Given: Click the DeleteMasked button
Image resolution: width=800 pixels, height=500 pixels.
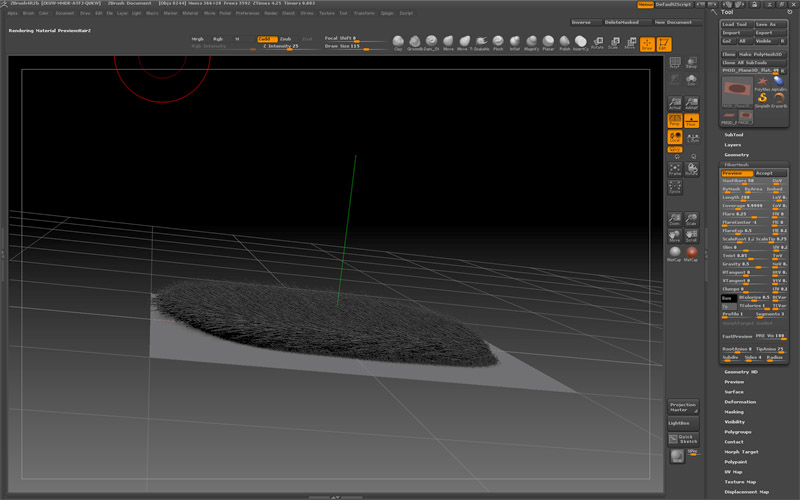Looking at the screenshot, I should pos(626,22).
